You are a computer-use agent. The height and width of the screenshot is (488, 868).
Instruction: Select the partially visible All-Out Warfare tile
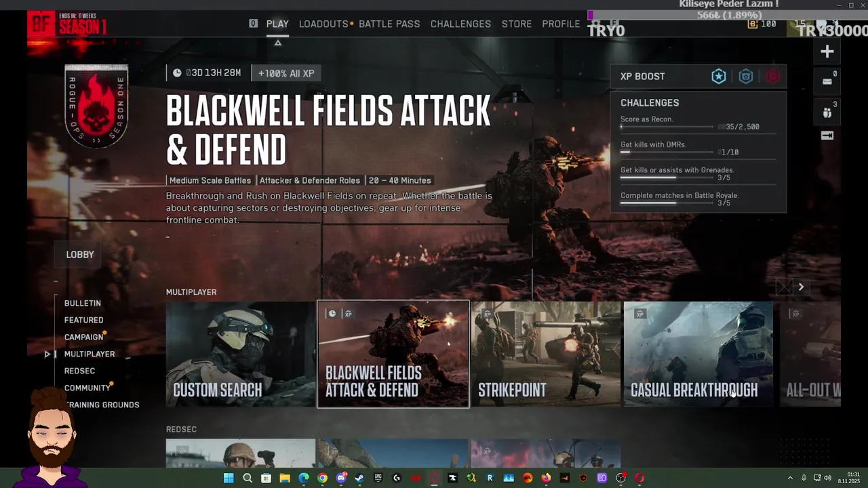click(x=810, y=354)
